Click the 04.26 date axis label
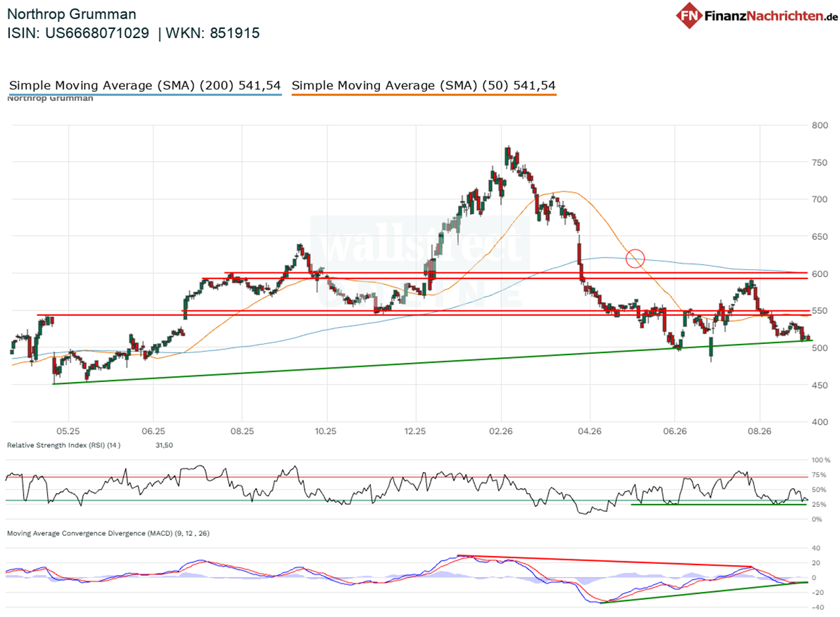 [589, 431]
